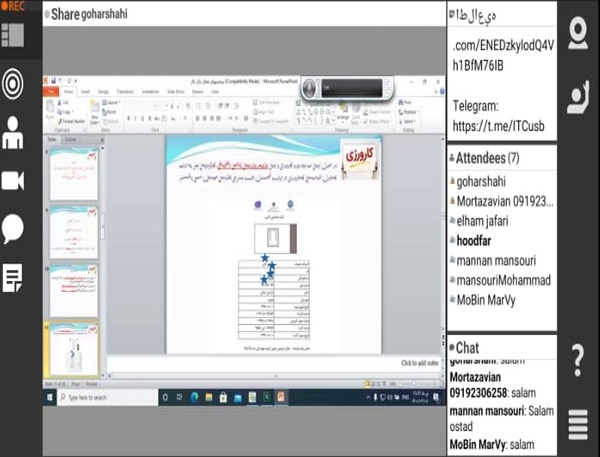600x457 pixels.
Task: Open the chat bubble icon in sidebar
Action: click(14, 228)
